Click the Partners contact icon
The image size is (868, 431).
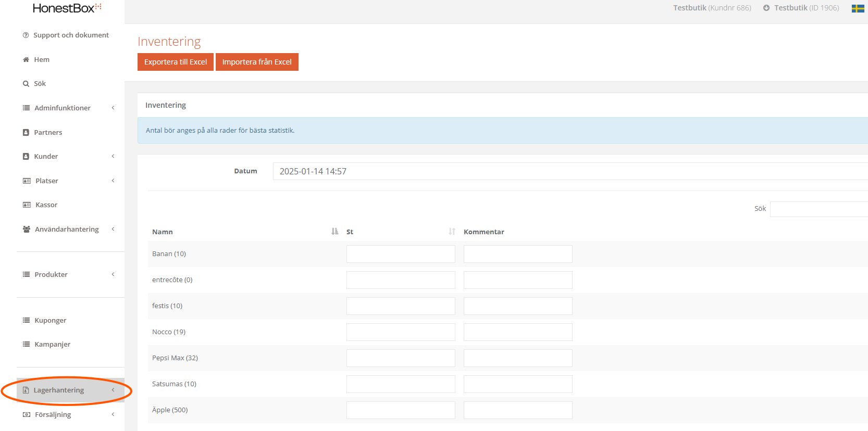(26, 133)
